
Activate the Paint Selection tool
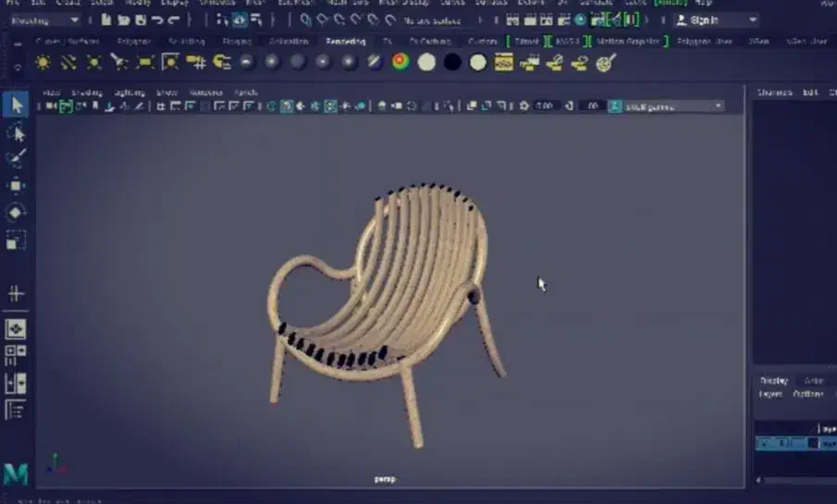(17, 158)
